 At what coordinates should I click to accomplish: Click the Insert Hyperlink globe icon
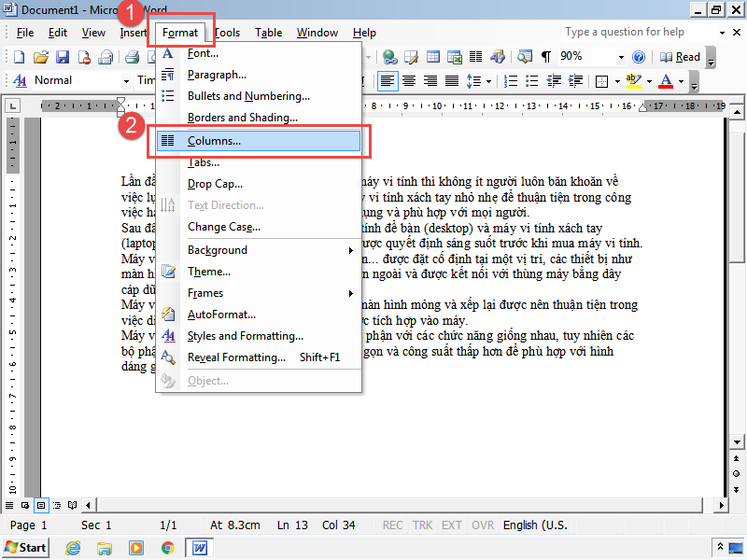tap(389, 57)
